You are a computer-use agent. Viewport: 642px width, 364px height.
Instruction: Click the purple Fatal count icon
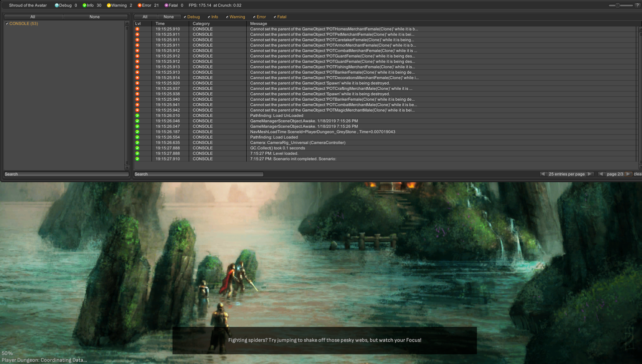167,6
